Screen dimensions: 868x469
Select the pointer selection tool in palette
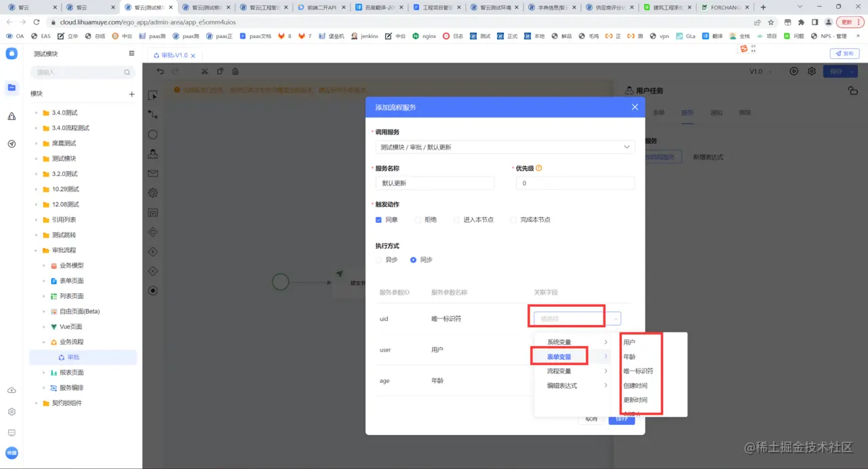tap(153, 96)
